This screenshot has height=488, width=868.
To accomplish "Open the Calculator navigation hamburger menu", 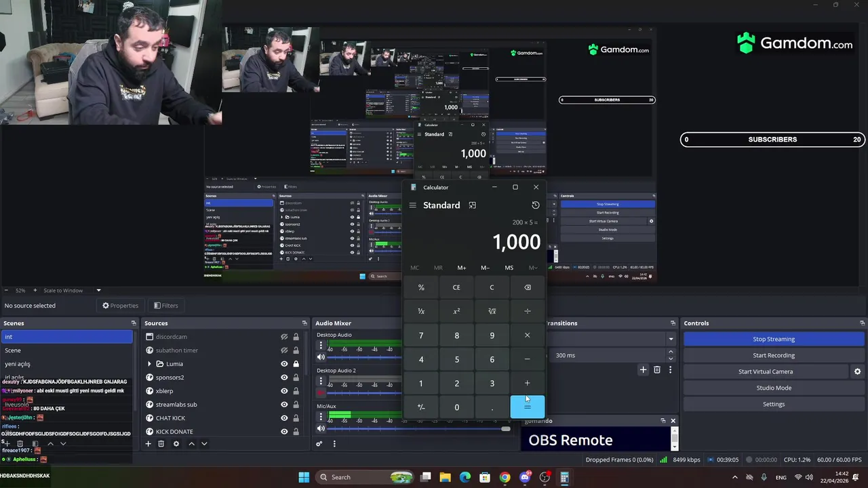I will pyautogui.click(x=412, y=205).
